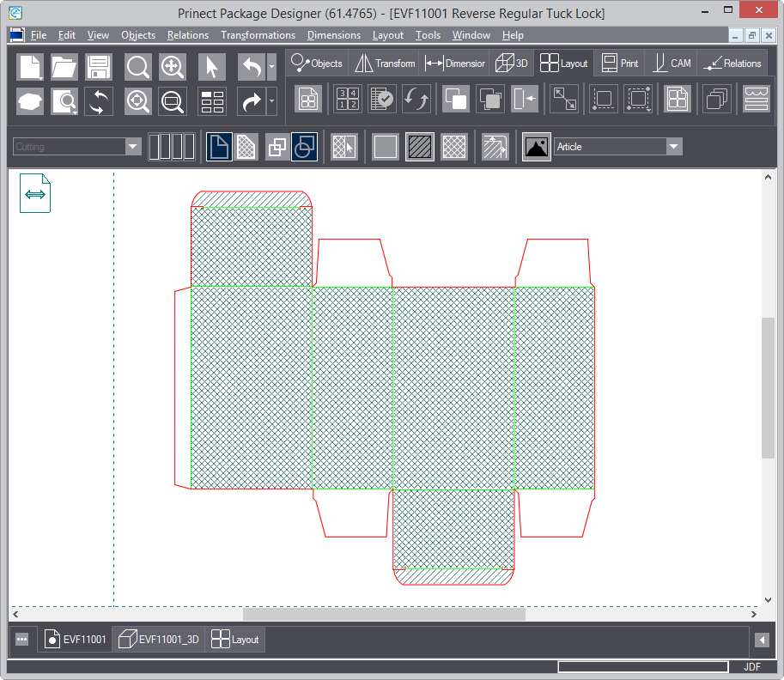Open the Transformations menu
The height and width of the screenshot is (680, 784).
(258, 35)
